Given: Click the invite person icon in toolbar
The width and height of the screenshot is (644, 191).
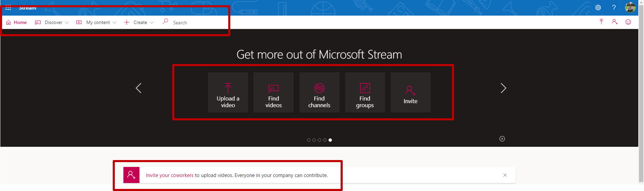Looking at the screenshot, I should point(615,22).
